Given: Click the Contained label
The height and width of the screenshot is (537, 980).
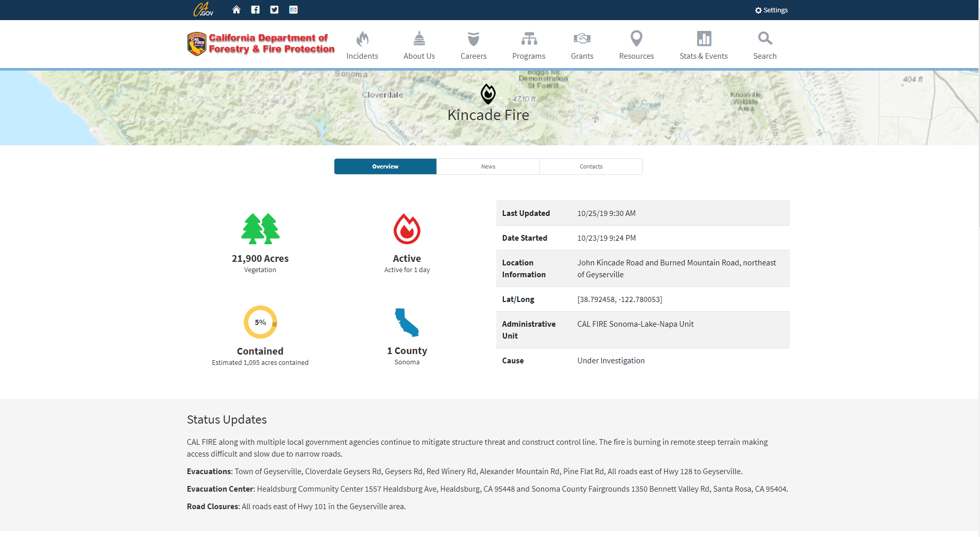Looking at the screenshot, I should point(260,351).
